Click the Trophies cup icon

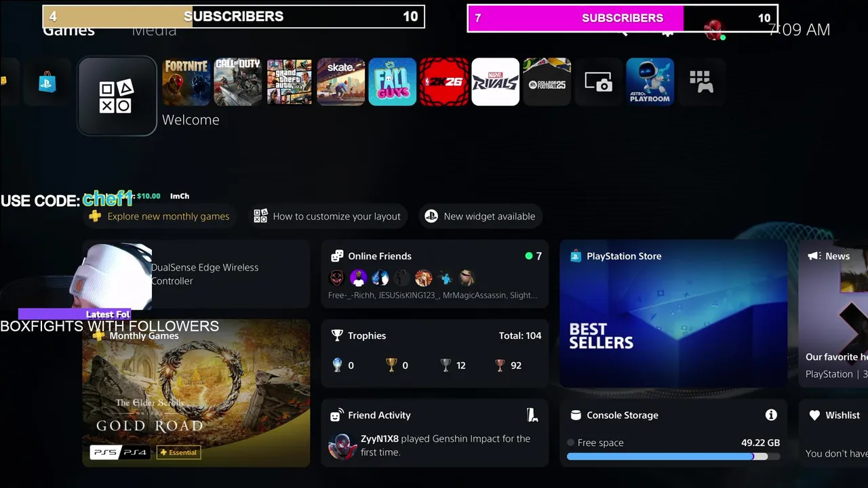tap(337, 335)
